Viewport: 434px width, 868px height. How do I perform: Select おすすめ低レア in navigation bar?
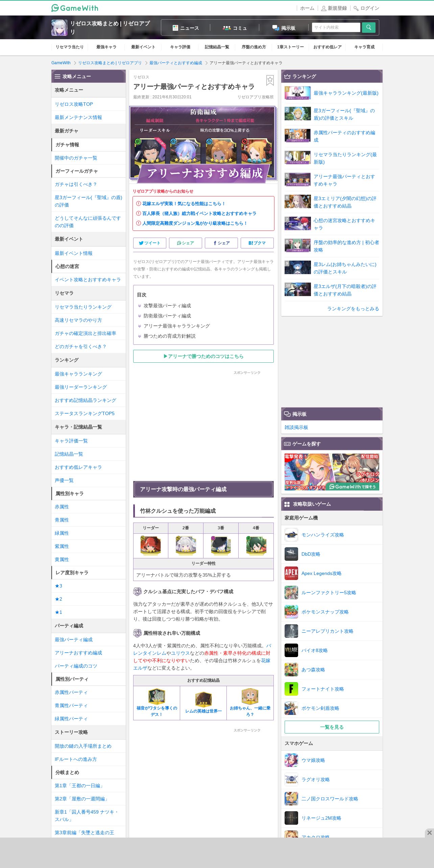tap(327, 47)
